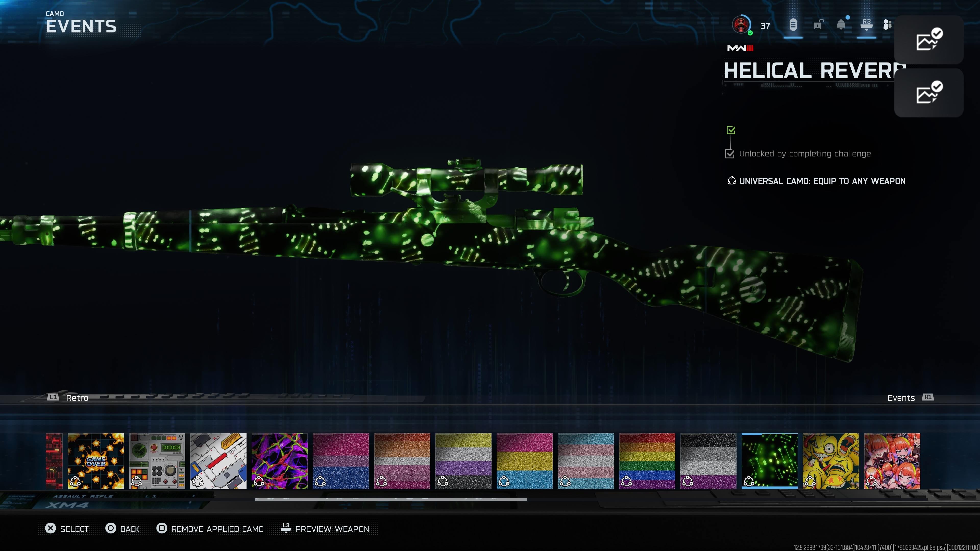Click the Unlocked by completing challenge text

[x=805, y=154]
